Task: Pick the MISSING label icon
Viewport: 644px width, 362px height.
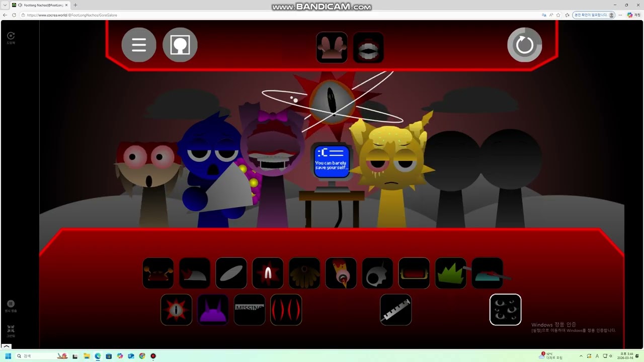Action: pyautogui.click(x=250, y=310)
